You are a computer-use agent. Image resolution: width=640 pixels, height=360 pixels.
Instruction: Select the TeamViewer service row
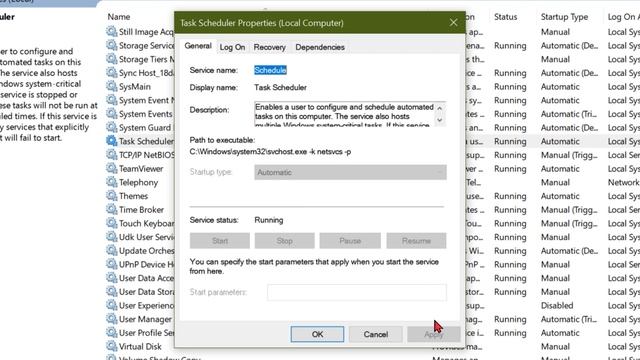click(141, 169)
